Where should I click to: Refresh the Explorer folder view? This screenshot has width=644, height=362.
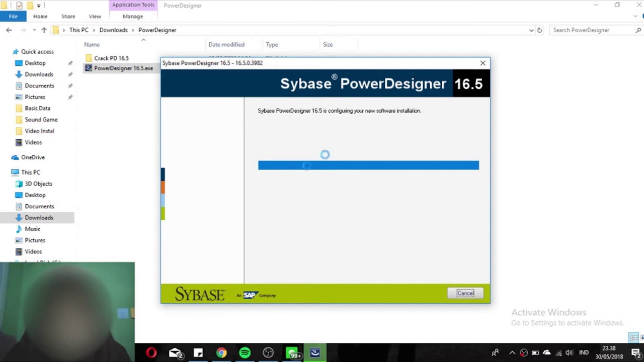point(539,30)
